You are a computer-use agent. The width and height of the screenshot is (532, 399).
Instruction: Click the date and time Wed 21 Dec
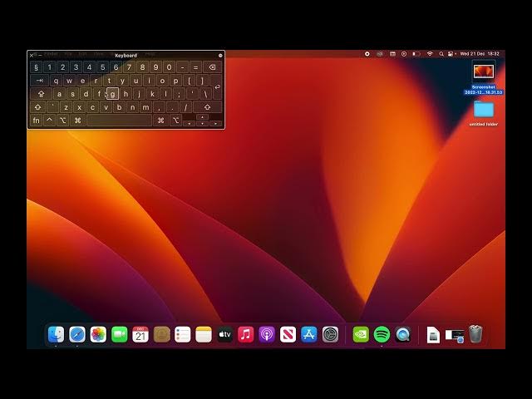[480, 54]
